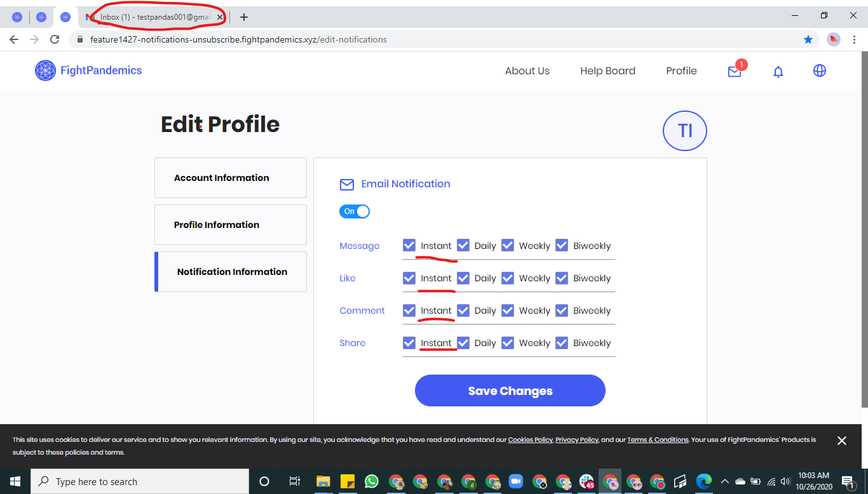This screenshot has width=868, height=494.
Task: Uncheck Instant for Comment notifications
Action: (409, 310)
